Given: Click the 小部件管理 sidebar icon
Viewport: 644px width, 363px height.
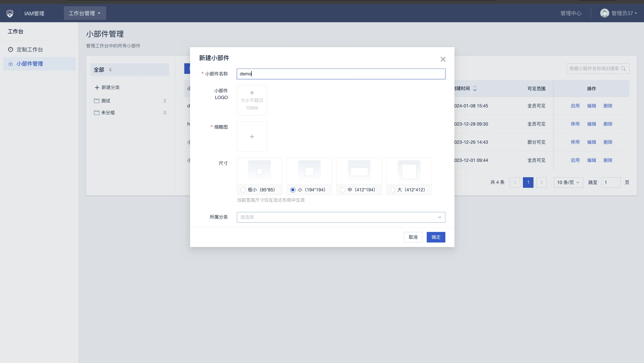Looking at the screenshot, I should point(11,64).
